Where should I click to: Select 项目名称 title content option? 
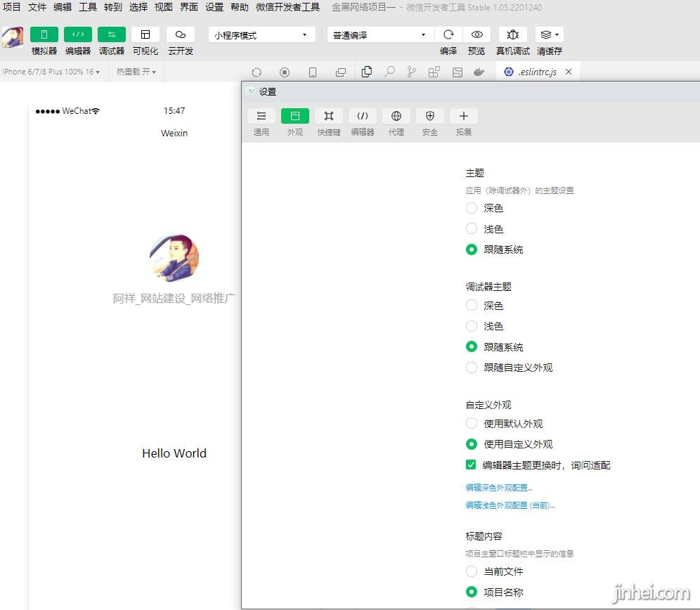pyautogui.click(x=472, y=592)
